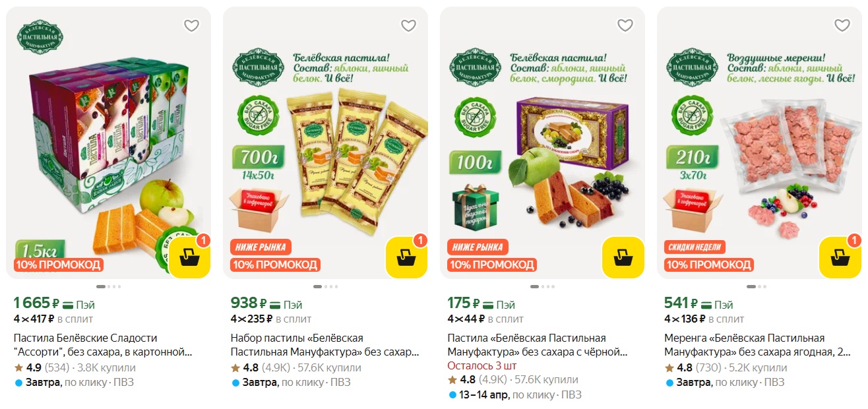Open Пастила с чёрной смородиной title
Screen dimensions: 868x409
pyautogui.click(x=538, y=345)
